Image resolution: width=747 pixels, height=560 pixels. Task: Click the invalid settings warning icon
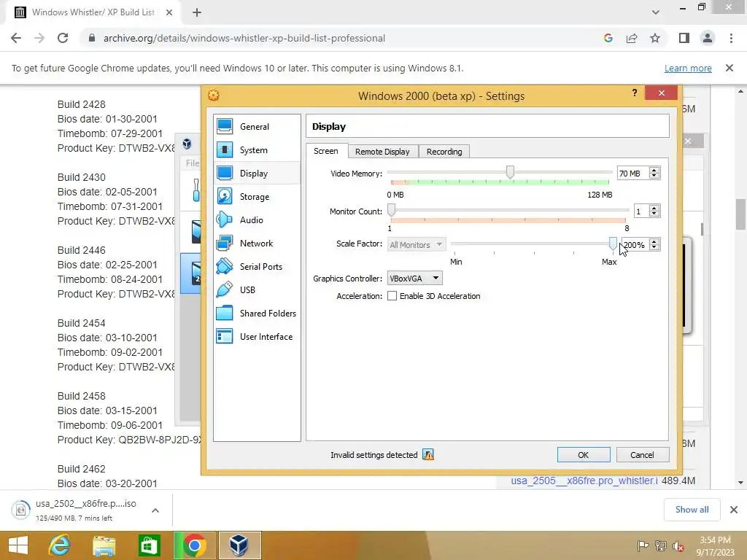coord(428,455)
